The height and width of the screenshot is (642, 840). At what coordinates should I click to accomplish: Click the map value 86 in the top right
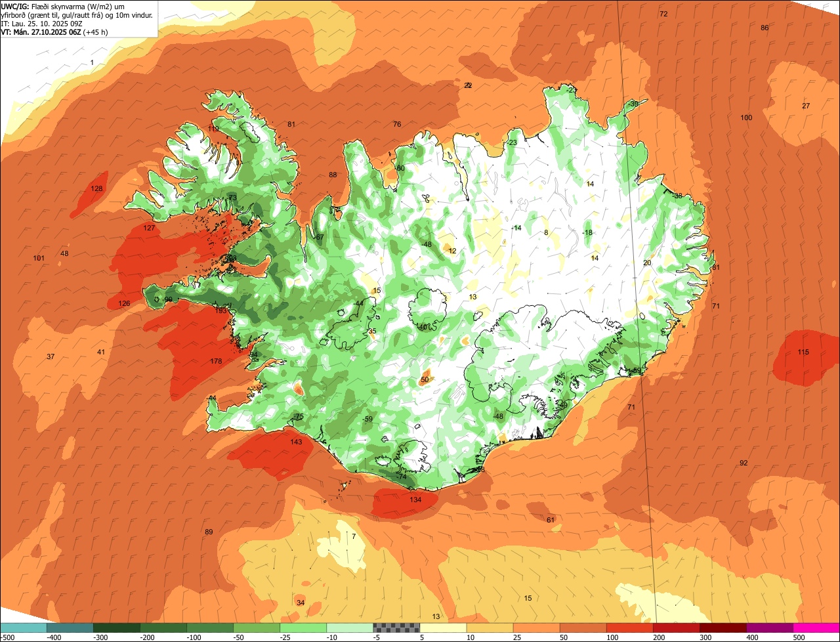click(765, 28)
